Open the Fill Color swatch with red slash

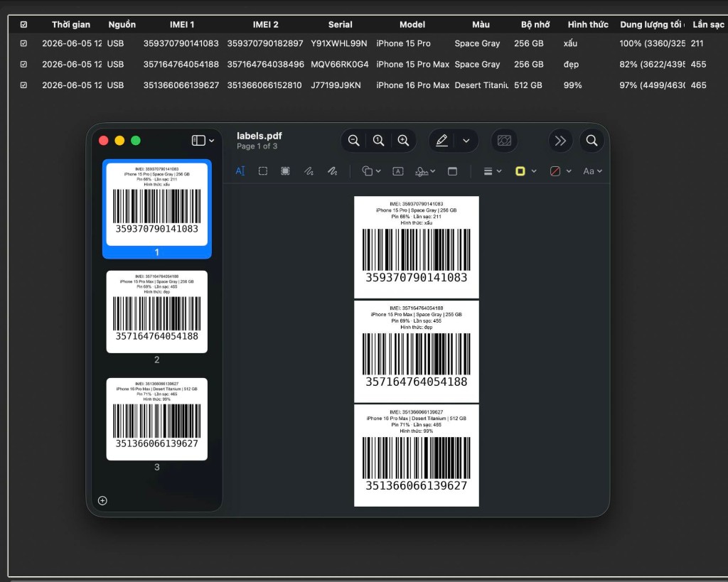click(555, 171)
